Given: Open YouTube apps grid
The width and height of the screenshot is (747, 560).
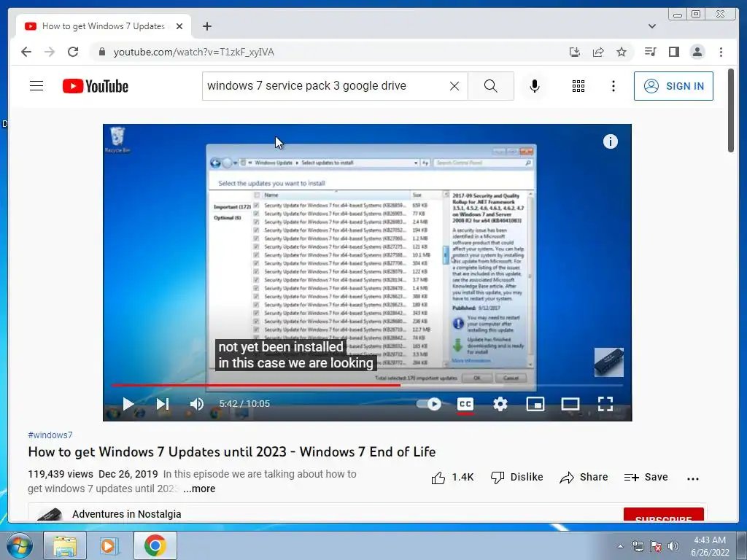Looking at the screenshot, I should coord(578,86).
